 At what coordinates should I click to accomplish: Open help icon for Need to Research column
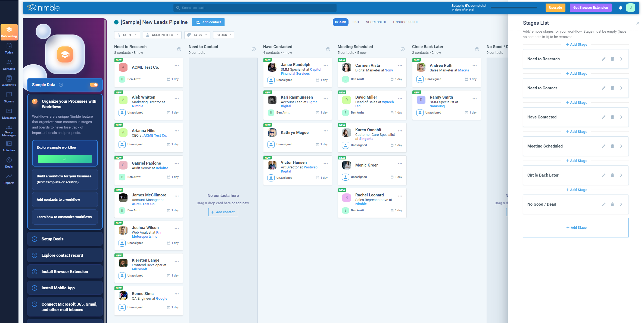[x=179, y=49]
